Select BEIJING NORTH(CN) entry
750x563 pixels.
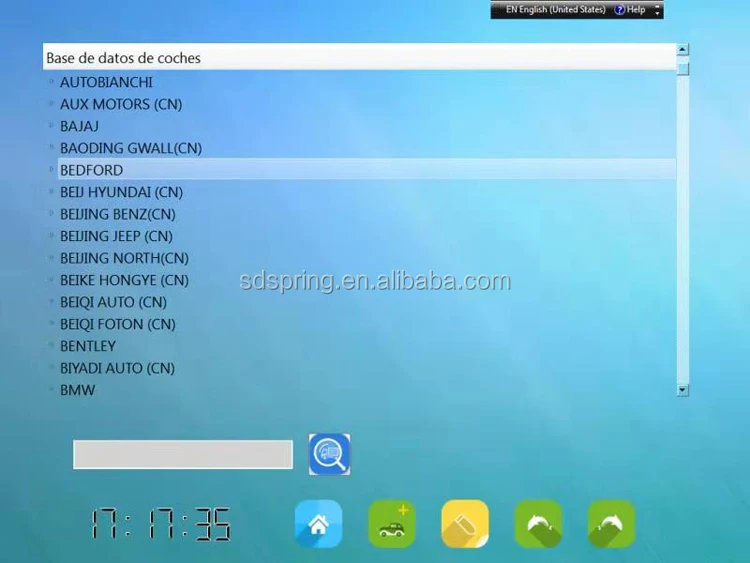(124, 258)
